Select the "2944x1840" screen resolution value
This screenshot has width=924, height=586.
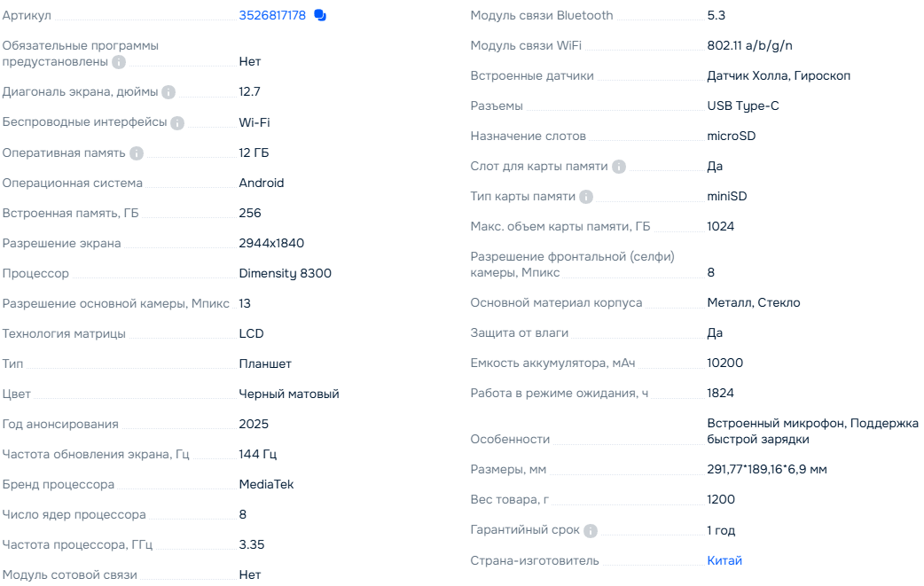tap(271, 243)
